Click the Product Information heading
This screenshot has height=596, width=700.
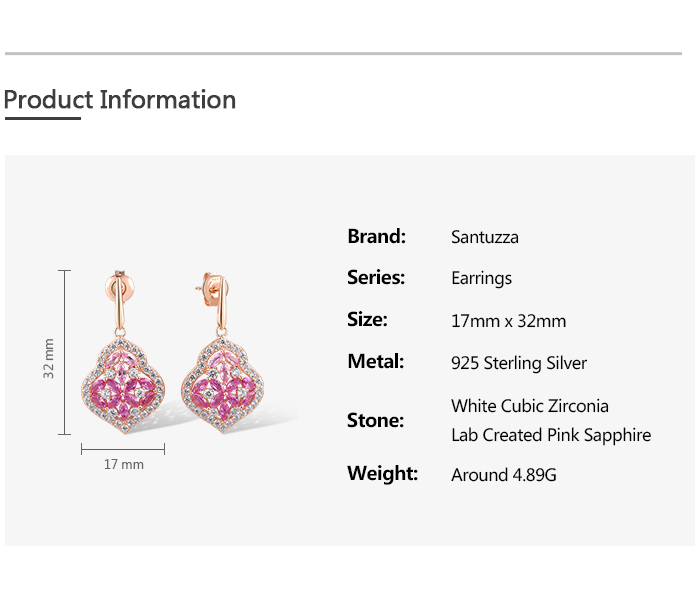(x=120, y=100)
